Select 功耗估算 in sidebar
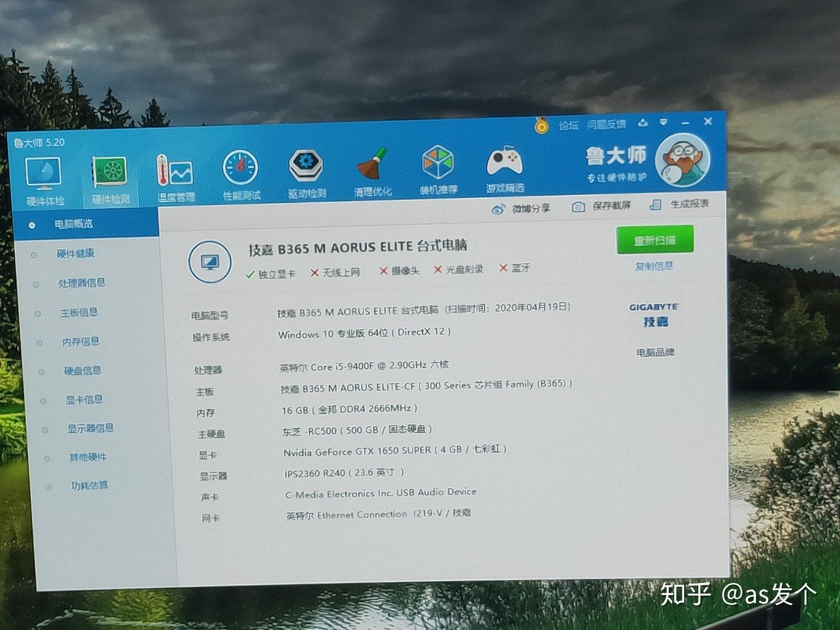The image size is (840, 630). (x=89, y=486)
